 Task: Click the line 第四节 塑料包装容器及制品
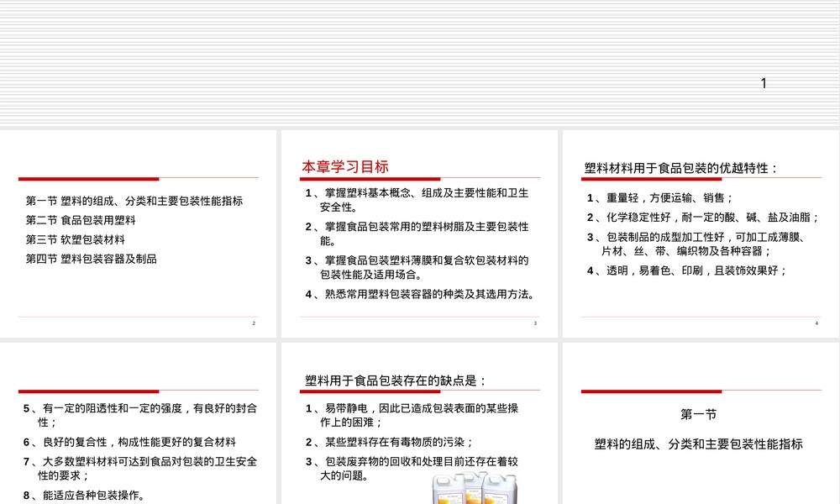click(92, 259)
